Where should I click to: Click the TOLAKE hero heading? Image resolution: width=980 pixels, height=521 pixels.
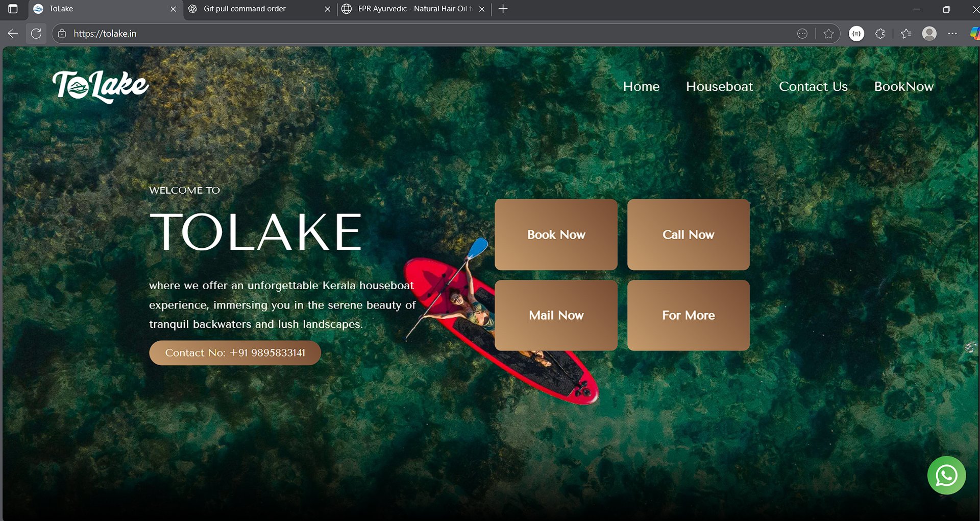pos(256,232)
